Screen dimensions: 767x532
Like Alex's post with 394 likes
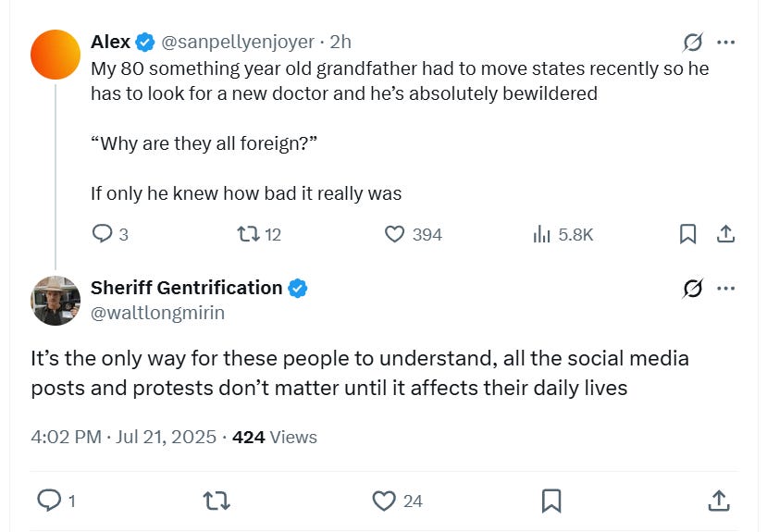click(x=395, y=235)
